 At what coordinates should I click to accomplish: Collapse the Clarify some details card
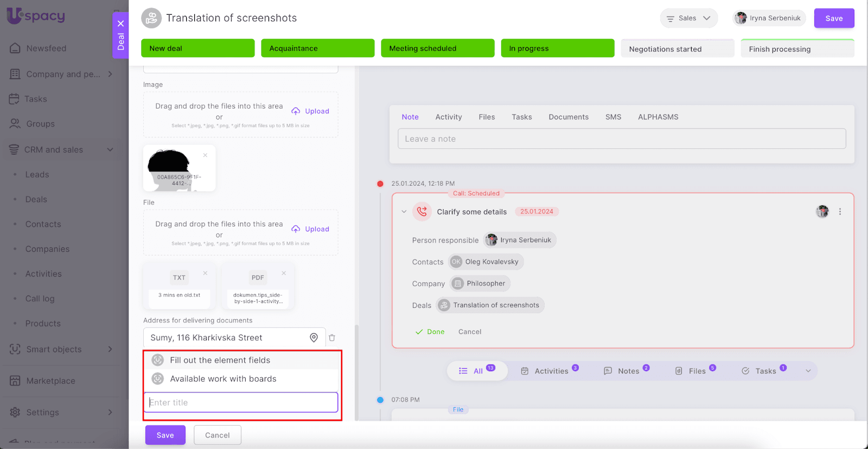(404, 212)
